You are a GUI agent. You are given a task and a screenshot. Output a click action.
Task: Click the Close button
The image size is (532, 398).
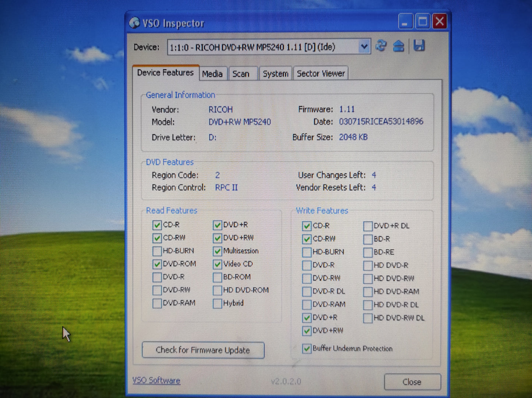tap(412, 382)
